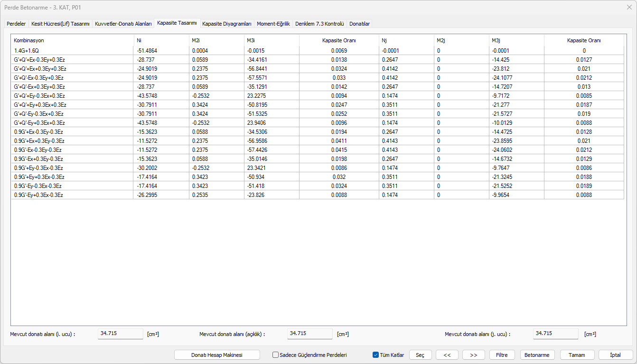Click the Filtre button

point(502,355)
